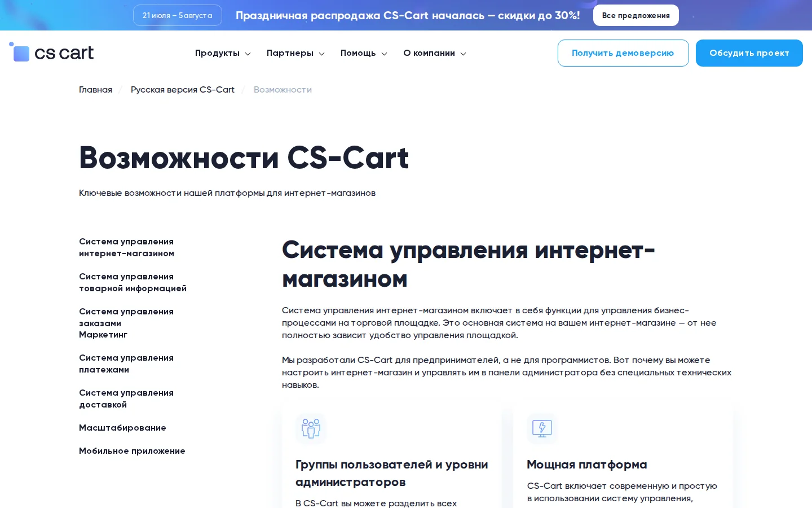Click the Система управления интернет-магазином section heading
Viewport: 812px width, 508px height.
469,264
